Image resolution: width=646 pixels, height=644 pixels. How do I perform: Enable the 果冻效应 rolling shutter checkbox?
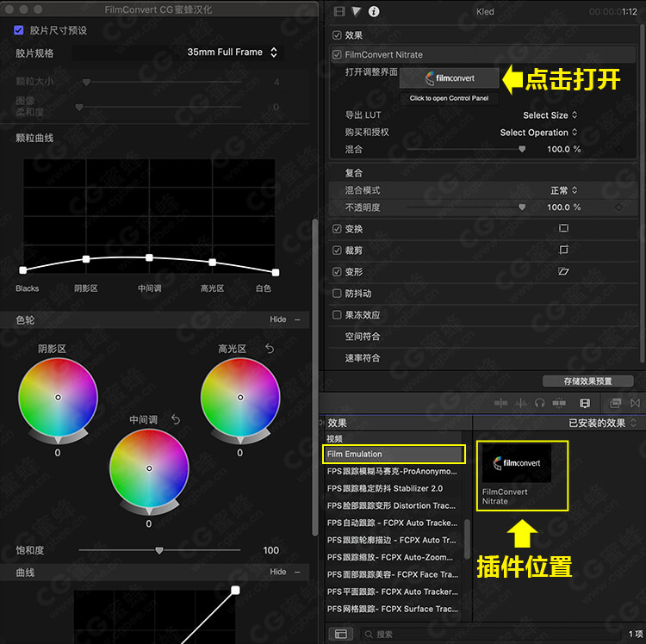click(x=337, y=315)
